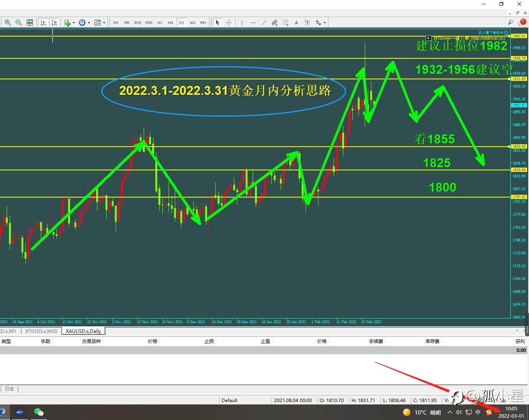Switch chart to MN monthly timeframe

click(203, 23)
